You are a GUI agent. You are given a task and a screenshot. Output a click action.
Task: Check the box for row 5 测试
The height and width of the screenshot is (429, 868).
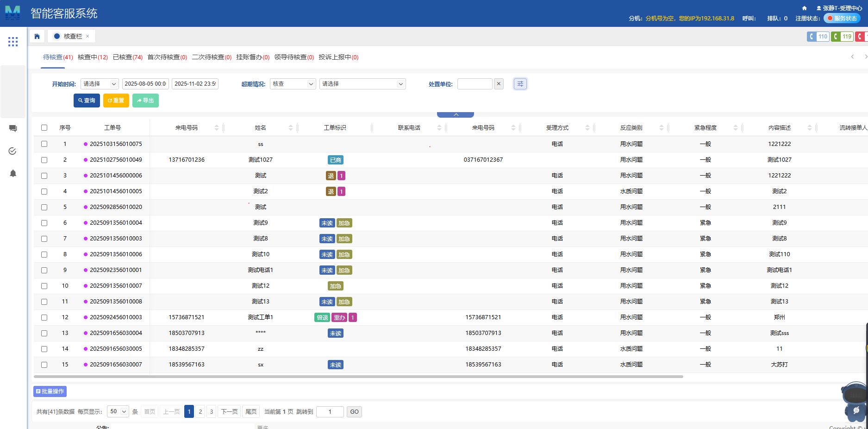(x=44, y=207)
